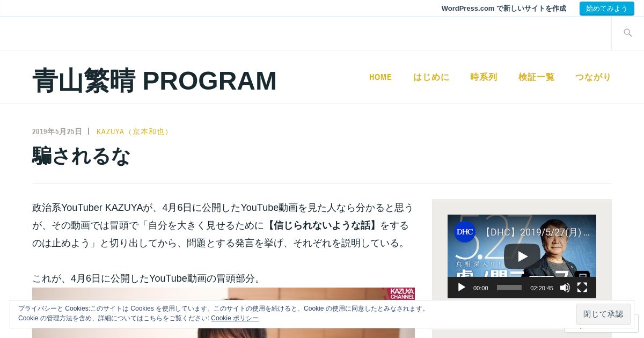Screen dimensions: 644x338
Task: Click the 【DHC】2019/5/27(月) video title
Action: tap(537, 232)
